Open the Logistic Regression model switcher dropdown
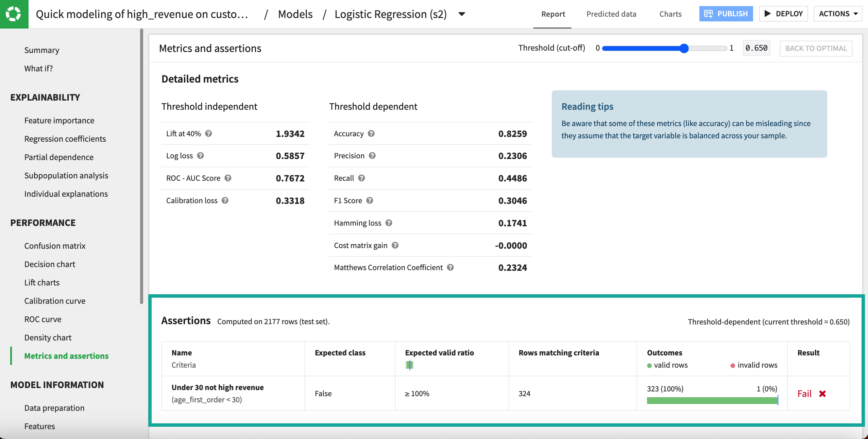This screenshot has height=439, width=868. click(461, 14)
